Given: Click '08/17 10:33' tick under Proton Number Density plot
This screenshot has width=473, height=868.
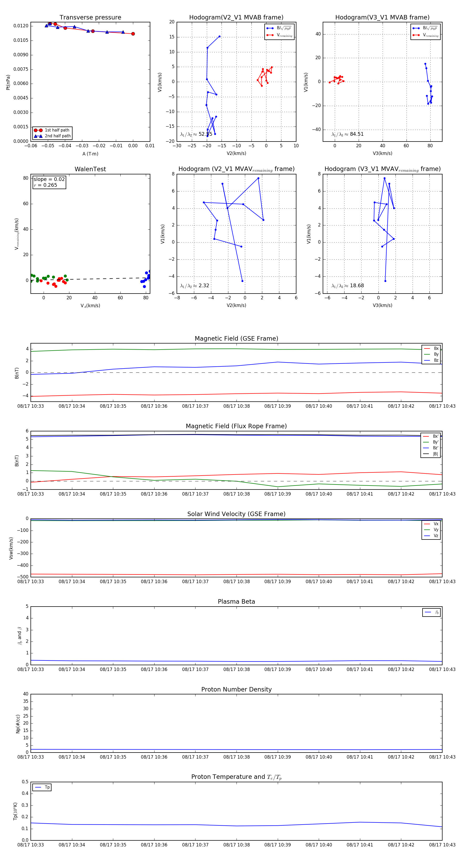Looking at the screenshot, I should pos(31,757).
